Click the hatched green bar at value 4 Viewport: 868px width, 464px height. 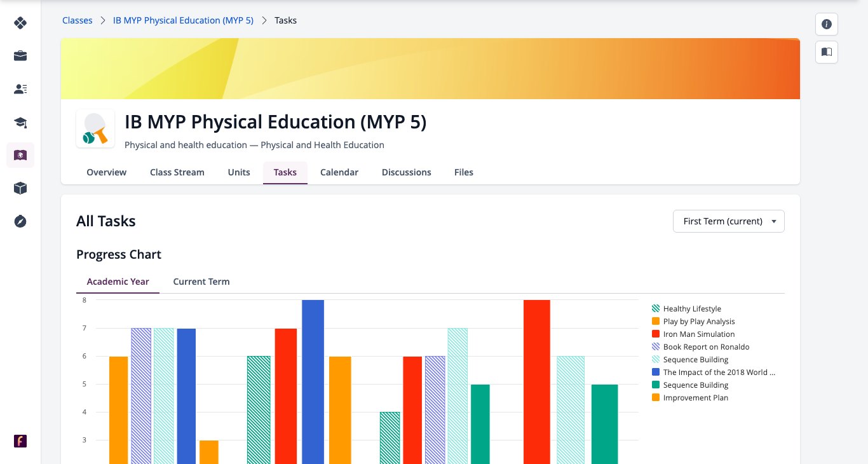pos(390,438)
